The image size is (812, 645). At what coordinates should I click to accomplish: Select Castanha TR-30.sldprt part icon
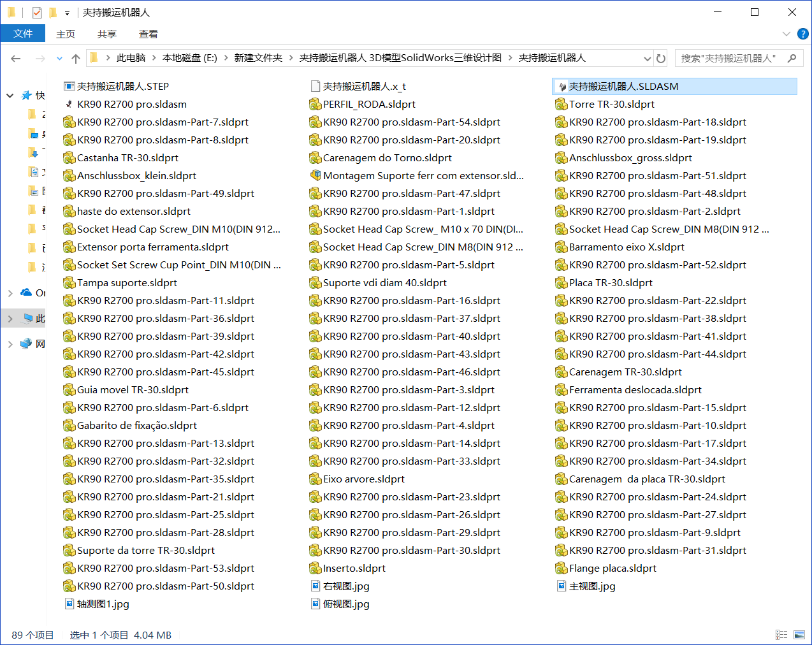tap(69, 158)
